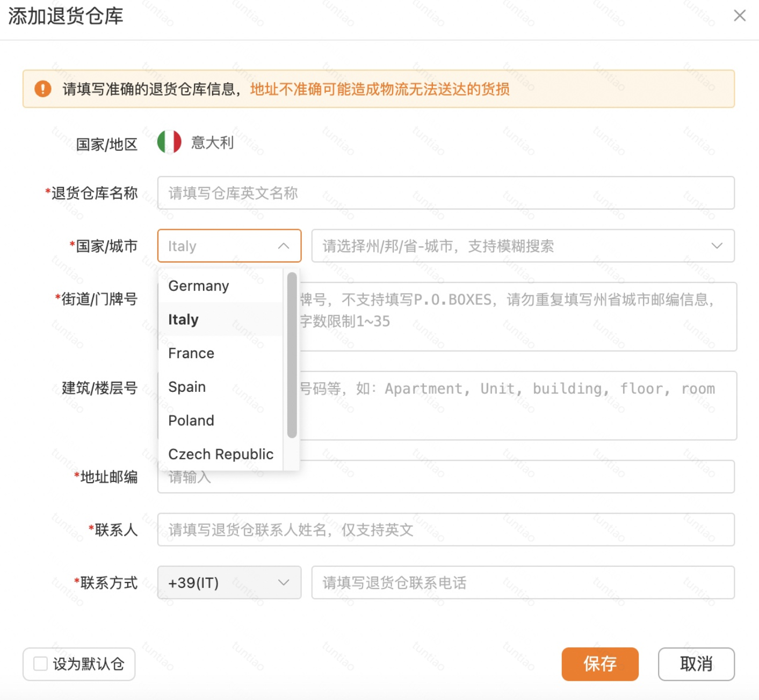Select Czech Republic from the country list
This screenshot has height=700, width=759.
tap(221, 454)
